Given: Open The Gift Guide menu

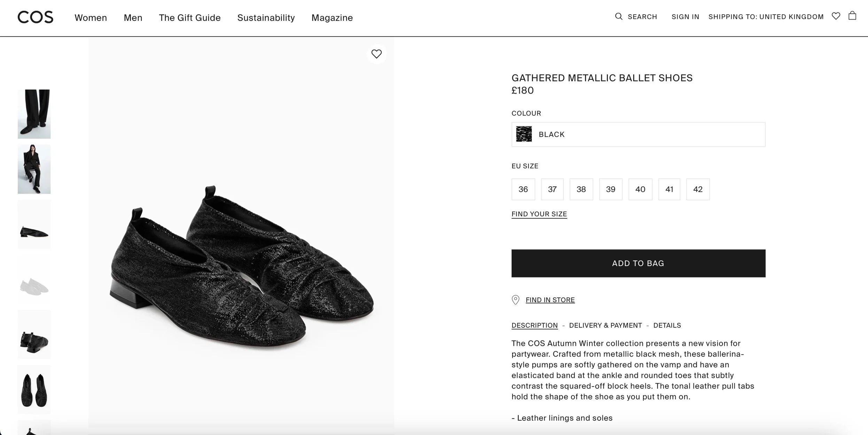Looking at the screenshot, I should coord(190,18).
